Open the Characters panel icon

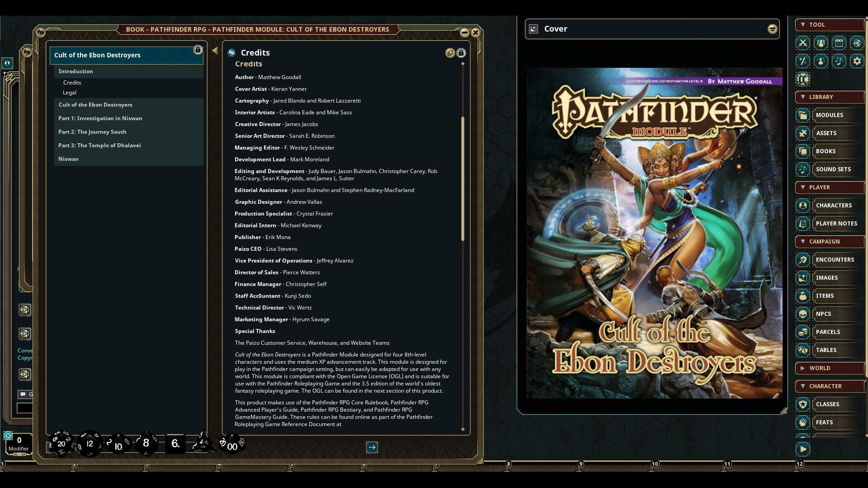pyautogui.click(x=802, y=206)
